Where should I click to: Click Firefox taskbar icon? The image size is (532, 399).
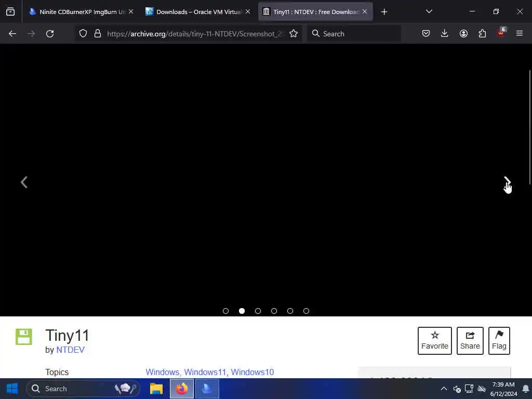[x=182, y=389]
